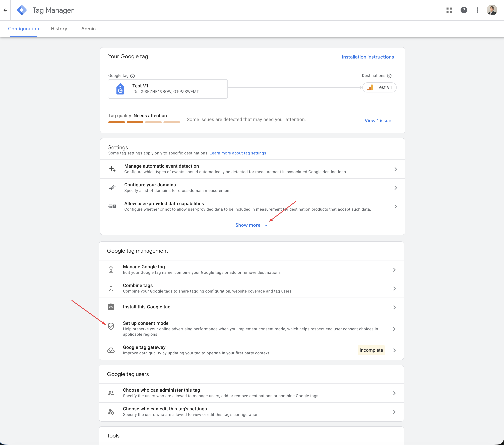
Task: Select the Test V1 Google tag box
Action: (x=168, y=89)
